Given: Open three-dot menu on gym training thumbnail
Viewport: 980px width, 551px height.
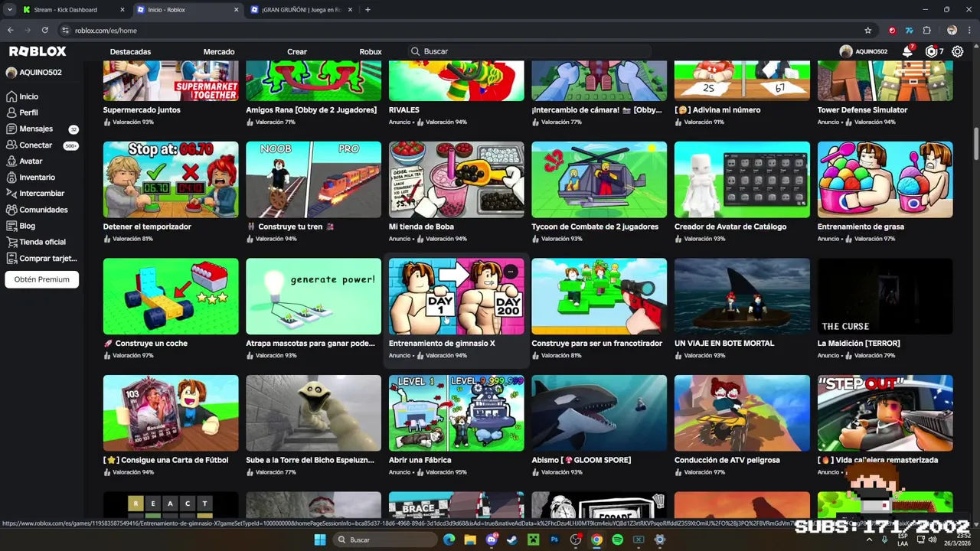Looking at the screenshot, I should 511,271.
